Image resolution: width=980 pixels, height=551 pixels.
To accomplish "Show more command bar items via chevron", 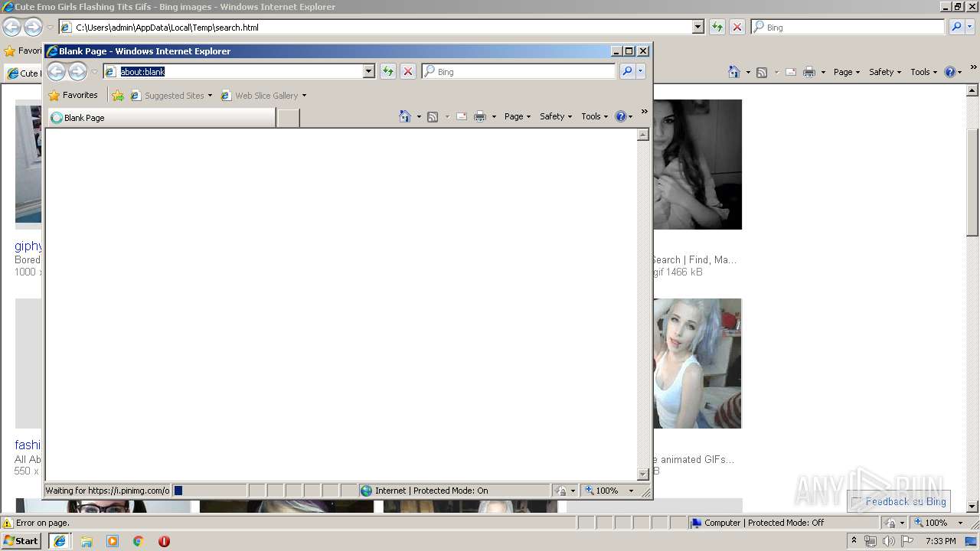I will pyautogui.click(x=644, y=112).
